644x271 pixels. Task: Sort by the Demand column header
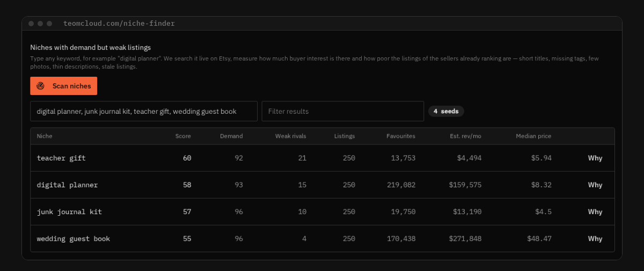[x=231, y=136]
